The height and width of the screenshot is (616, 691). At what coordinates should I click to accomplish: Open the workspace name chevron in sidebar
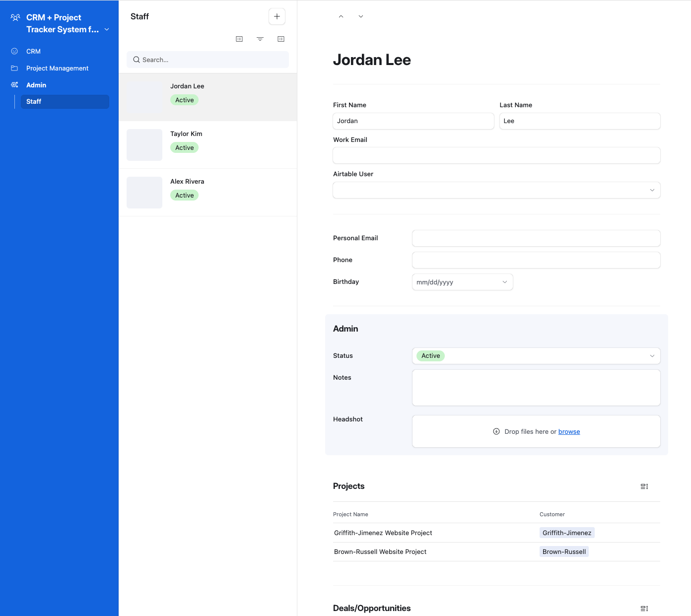tap(107, 29)
